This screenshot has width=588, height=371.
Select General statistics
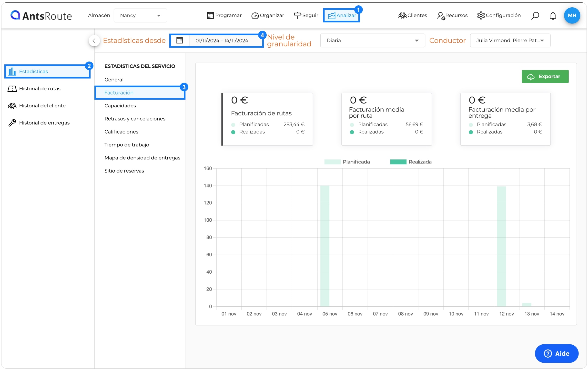pyautogui.click(x=114, y=80)
